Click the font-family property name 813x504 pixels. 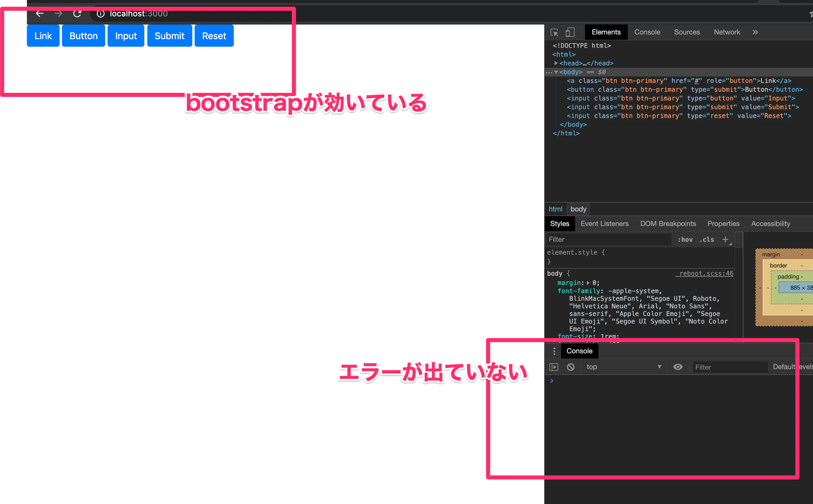579,291
